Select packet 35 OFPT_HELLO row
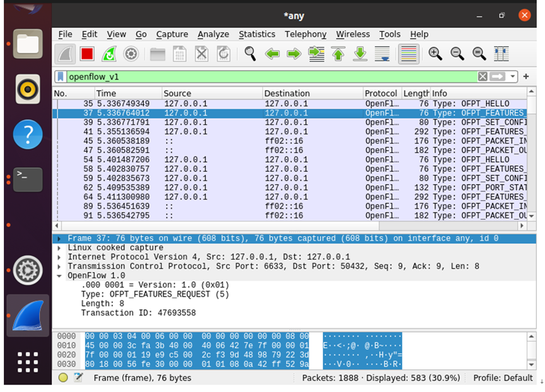Viewport: 545px width, 392px height. 290,103
